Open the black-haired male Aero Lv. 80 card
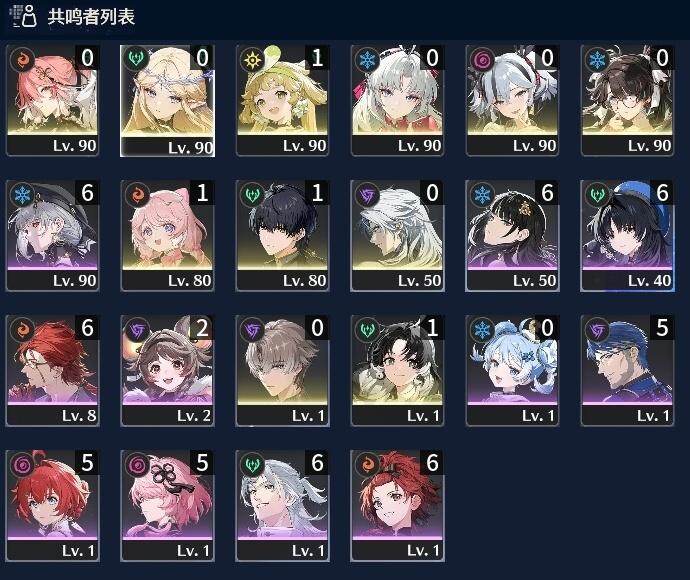The image size is (690, 580). pyautogui.click(x=282, y=235)
